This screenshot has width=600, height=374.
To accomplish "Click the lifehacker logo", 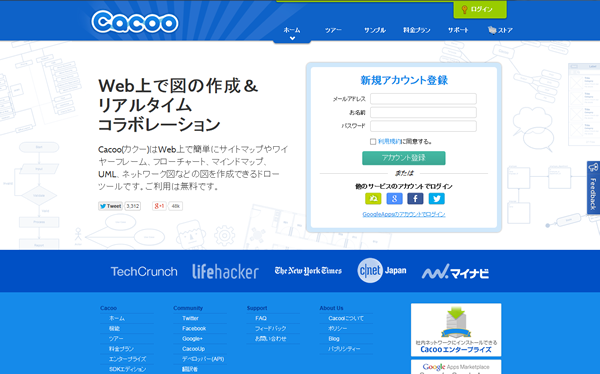I will click(225, 271).
